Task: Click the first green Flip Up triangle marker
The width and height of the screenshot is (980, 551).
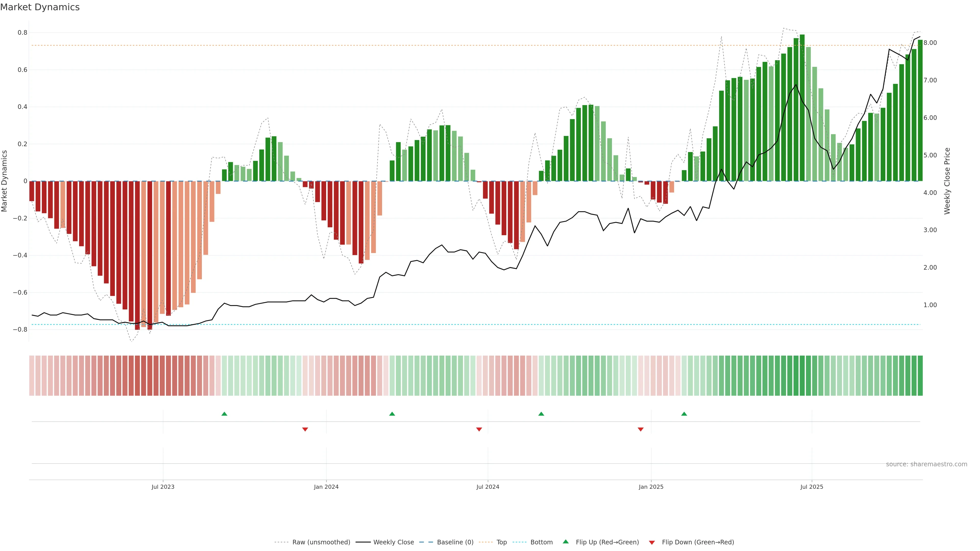Action: coord(224,414)
